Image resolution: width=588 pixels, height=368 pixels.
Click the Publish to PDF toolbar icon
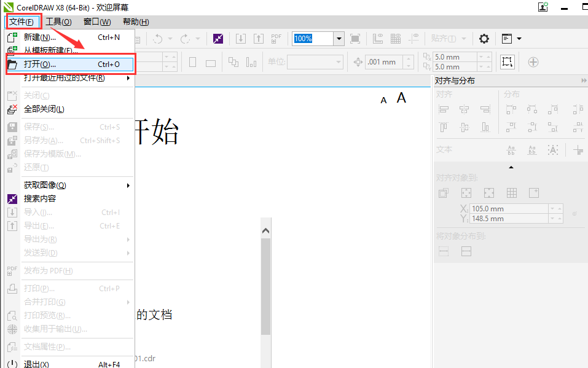[275, 38]
